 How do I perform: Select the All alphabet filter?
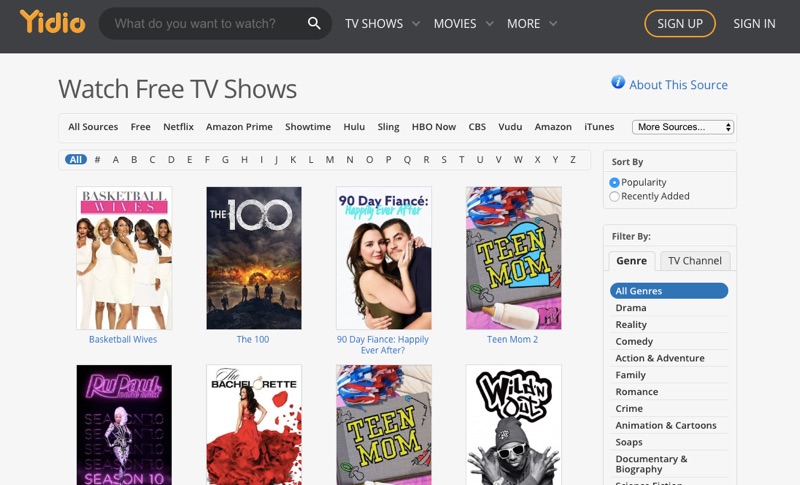[76, 160]
